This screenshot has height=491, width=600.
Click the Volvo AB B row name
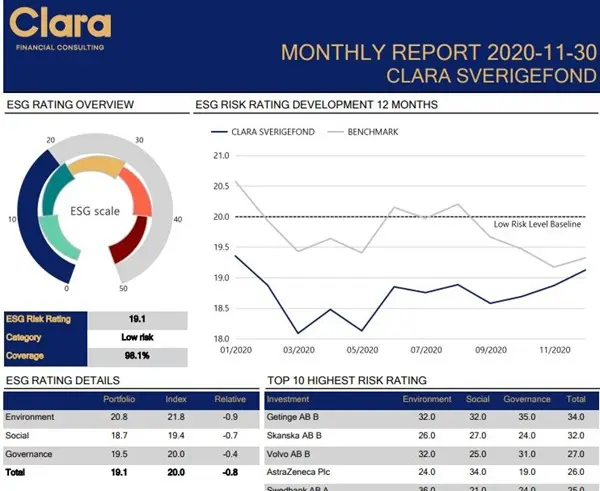[289, 454]
